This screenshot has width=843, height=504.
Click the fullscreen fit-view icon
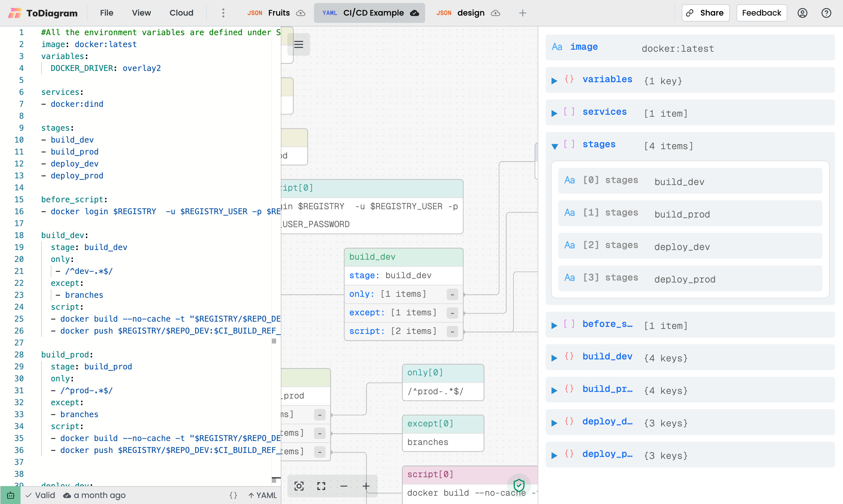(321, 486)
